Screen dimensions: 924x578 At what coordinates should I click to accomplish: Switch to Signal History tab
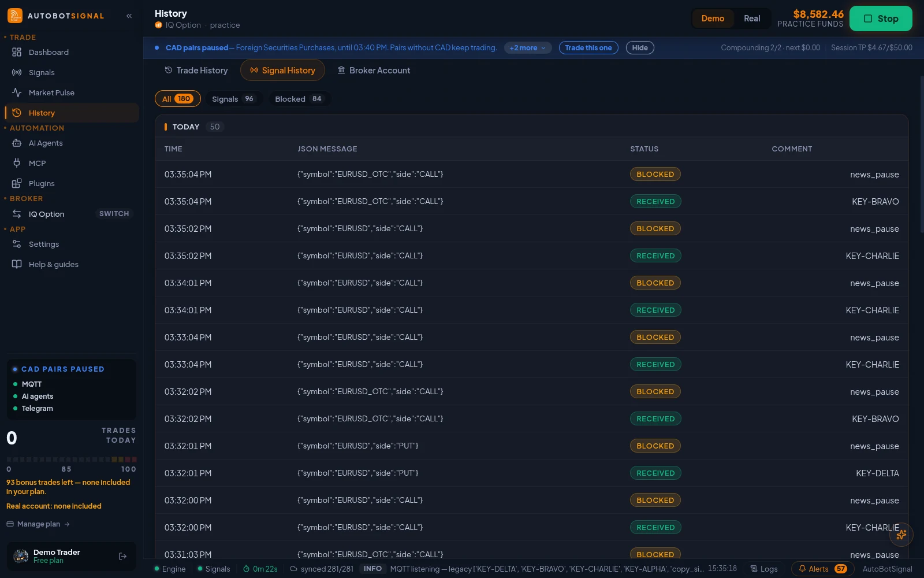click(x=282, y=71)
